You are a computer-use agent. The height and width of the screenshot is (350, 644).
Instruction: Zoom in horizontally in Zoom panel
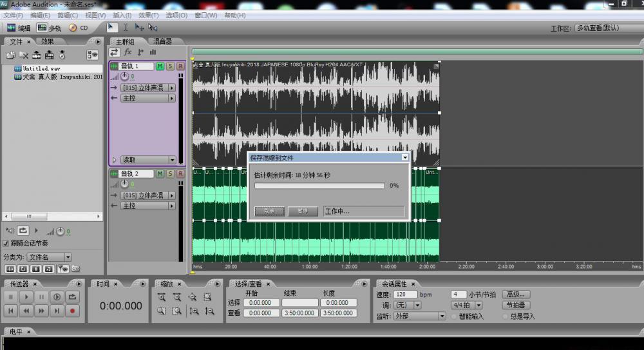coord(162,297)
